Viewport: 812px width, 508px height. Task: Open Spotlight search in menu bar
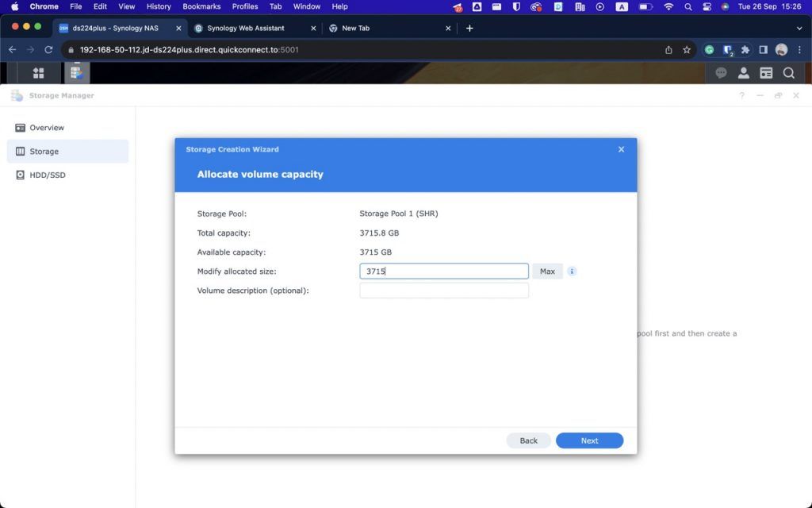point(688,6)
